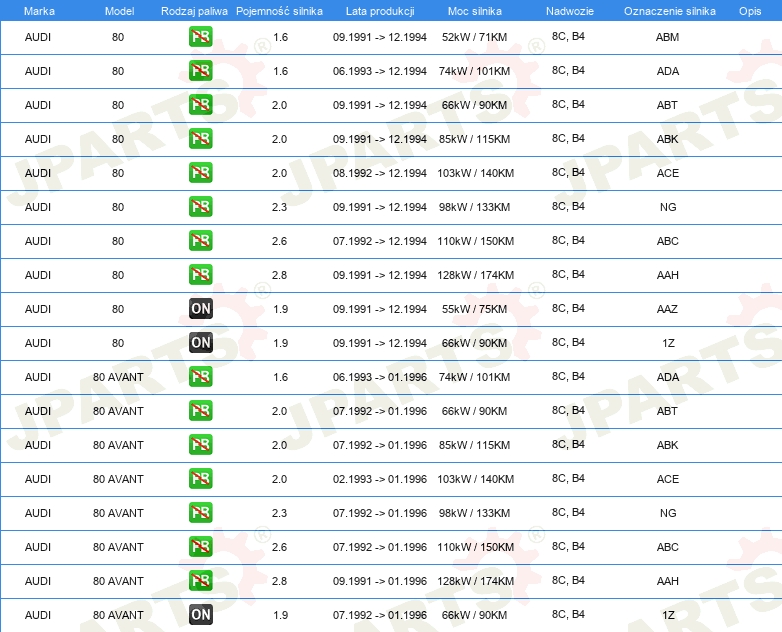Select engine code ABM cell

pyautogui.click(x=667, y=37)
